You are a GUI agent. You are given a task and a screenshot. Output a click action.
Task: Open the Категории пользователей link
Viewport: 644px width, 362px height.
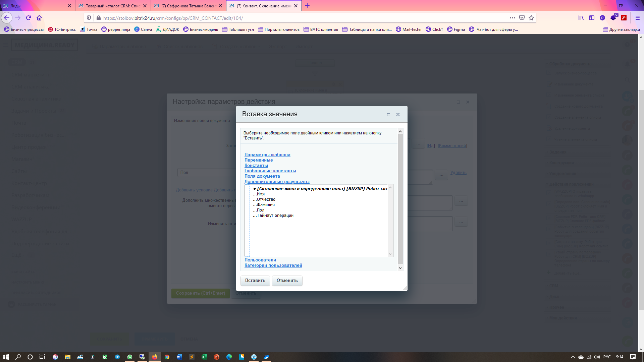coord(273,265)
